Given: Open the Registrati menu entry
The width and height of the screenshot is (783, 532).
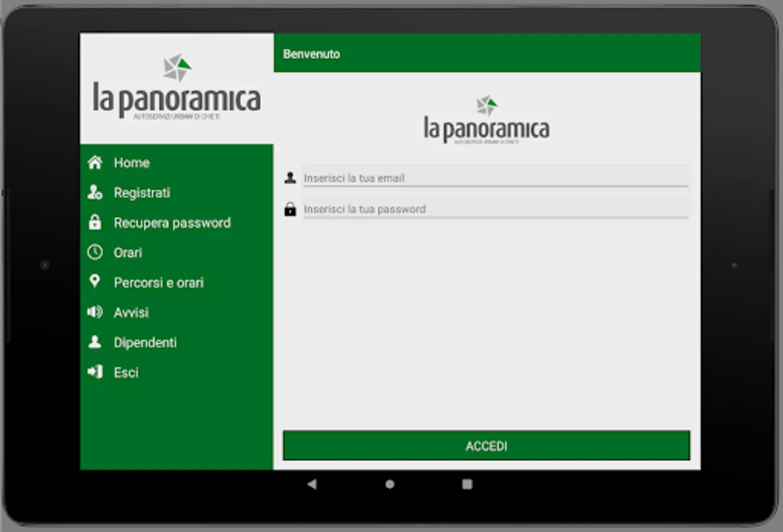Looking at the screenshot, I should (177, 193).
